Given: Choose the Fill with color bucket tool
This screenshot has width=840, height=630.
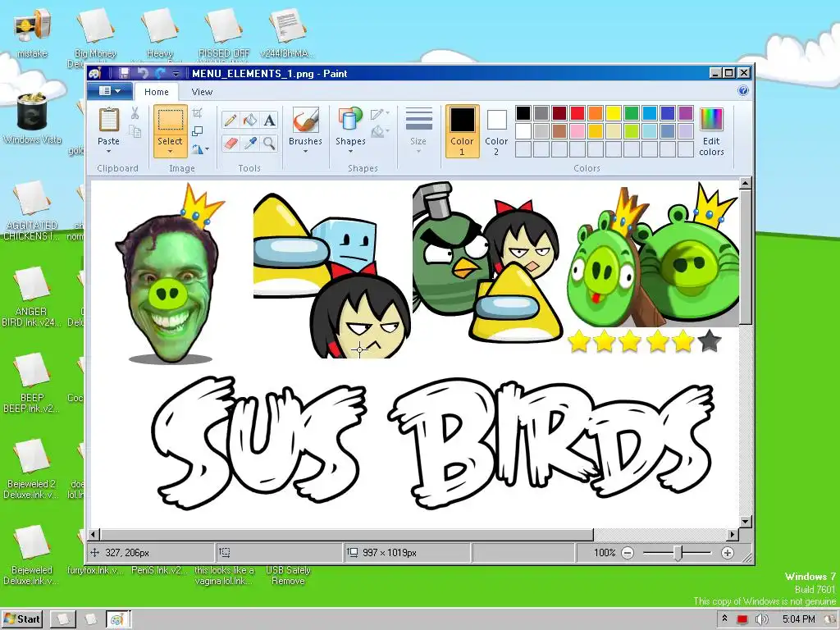Looking at the screenshot, I should point(250,120).
